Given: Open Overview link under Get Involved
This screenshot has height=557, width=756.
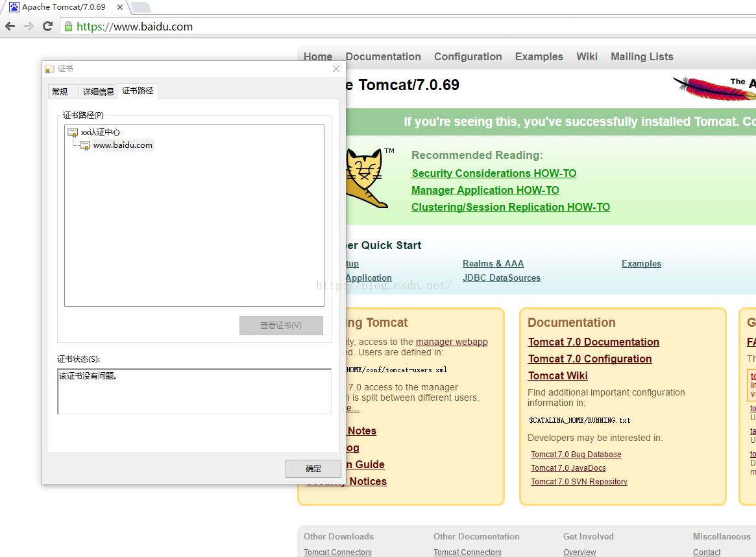Looking at the screenshot, I should [x=579, y=552].
